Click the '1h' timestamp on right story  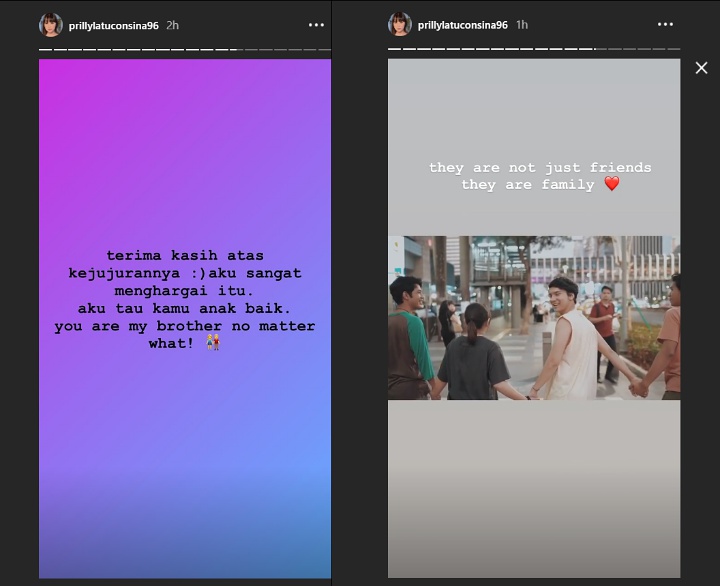click(522, 25)
